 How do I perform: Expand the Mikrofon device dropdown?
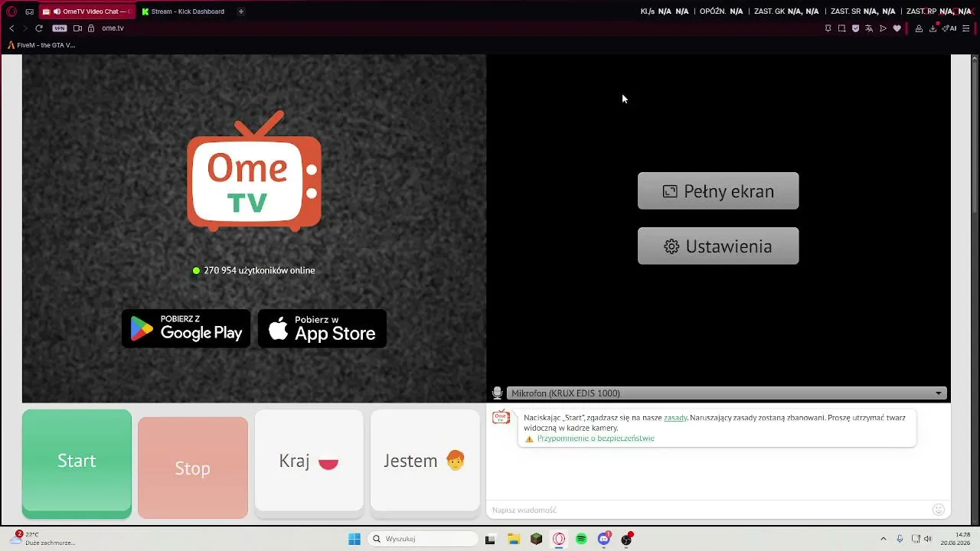pos(727,393)
